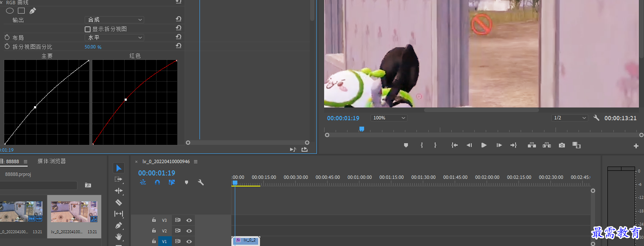Click the Lift button
The image size is (644, 246).
click(532, 145)
